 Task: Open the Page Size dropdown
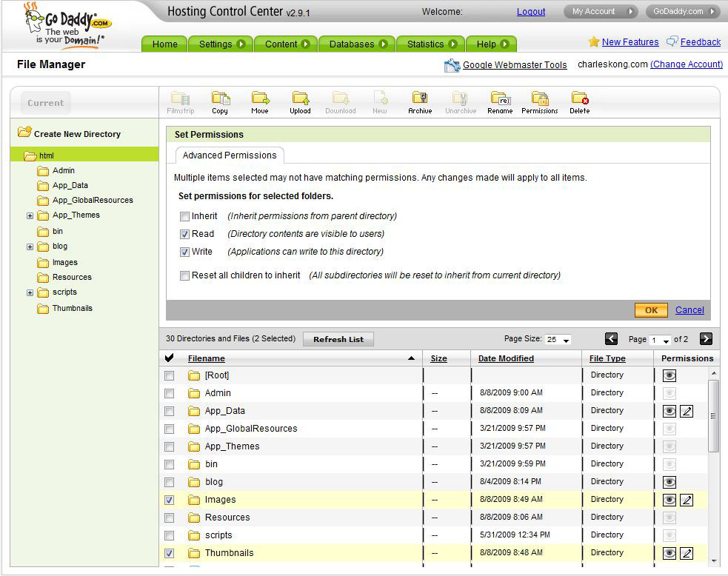(x=558, y=339)
